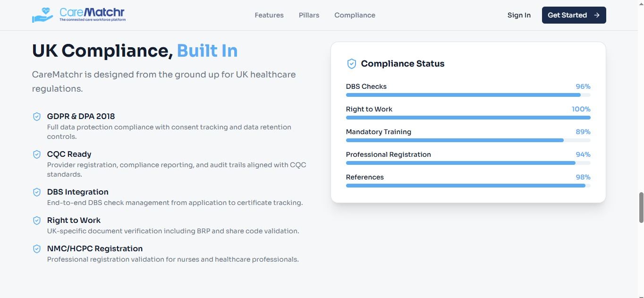Click the References label
Viewport: 644px width, 298px height.
tap(364, 177)
